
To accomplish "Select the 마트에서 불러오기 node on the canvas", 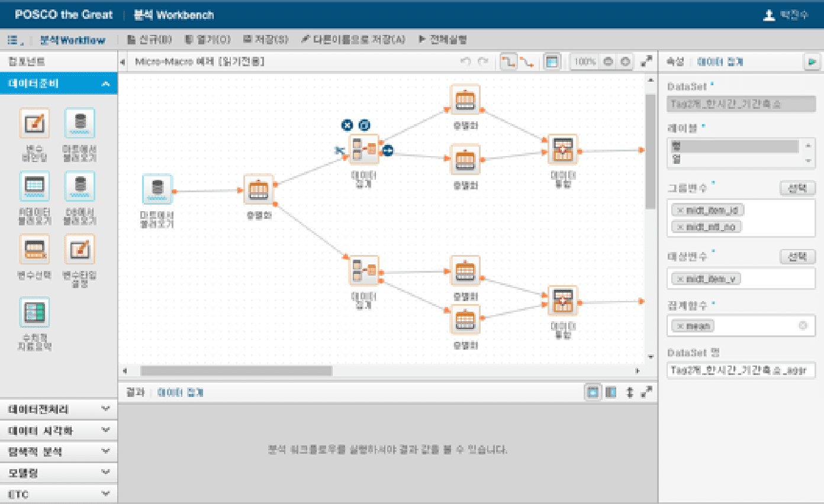I will tap(157, 190).
